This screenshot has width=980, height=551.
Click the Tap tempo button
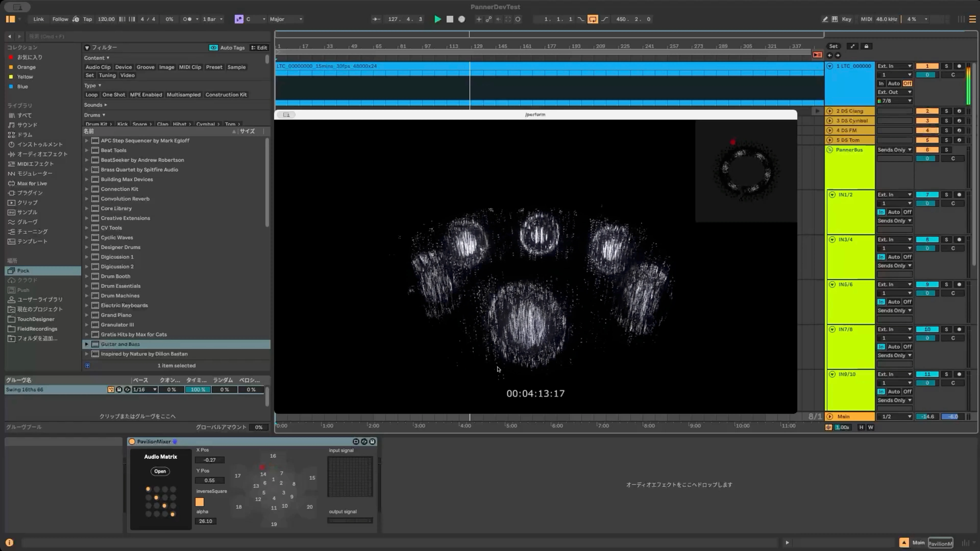tap(87, 19)
